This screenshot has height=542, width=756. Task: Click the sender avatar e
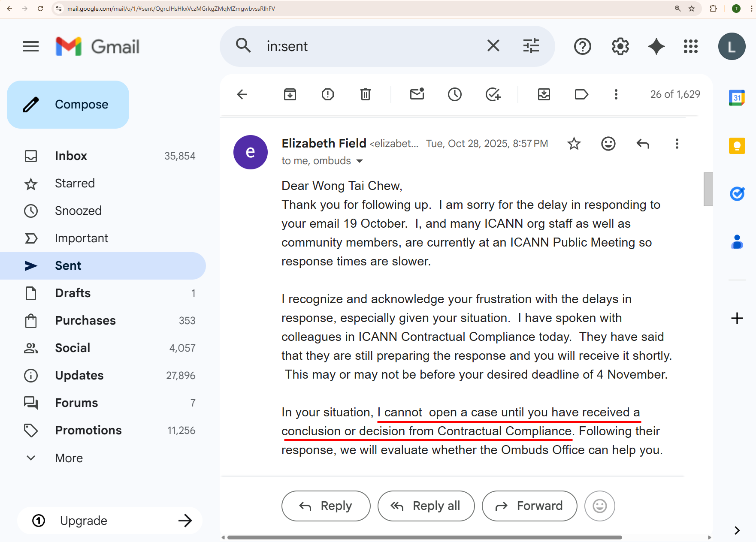coord(251,152)
